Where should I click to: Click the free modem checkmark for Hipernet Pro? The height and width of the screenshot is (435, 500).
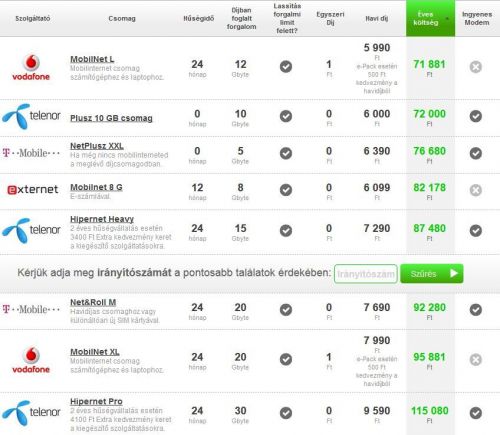(x=476, y=413)
